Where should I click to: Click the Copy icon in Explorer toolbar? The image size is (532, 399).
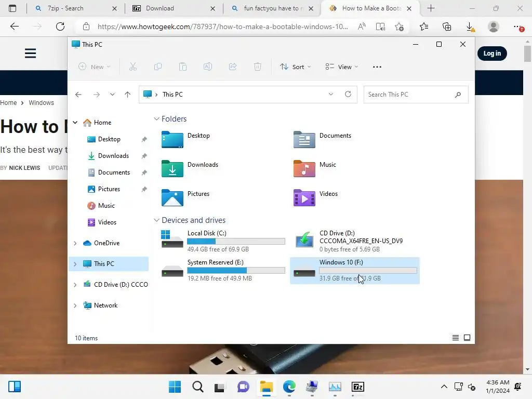tap(158, 67)
